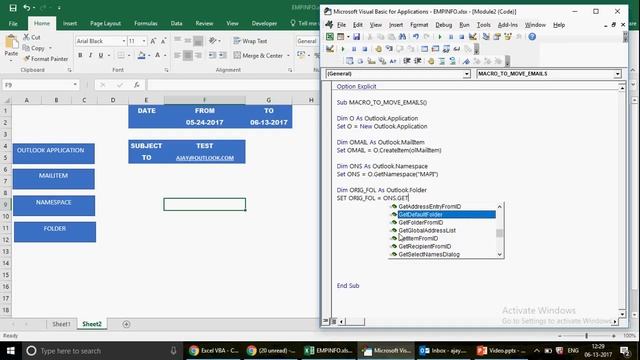640x360 pixels.
Task: Click Increase Font Size icon in Excel ribbon
Action: point(153,41)
